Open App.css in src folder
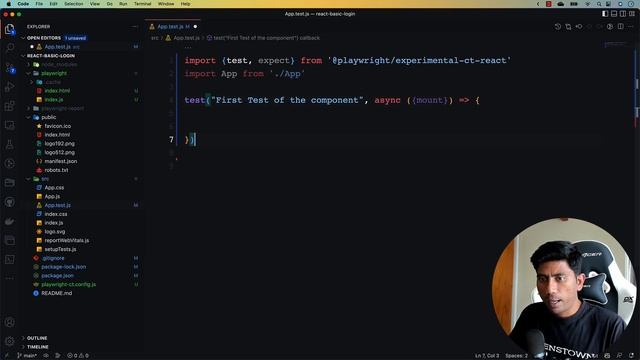640x360 pixels. [54, 188]
